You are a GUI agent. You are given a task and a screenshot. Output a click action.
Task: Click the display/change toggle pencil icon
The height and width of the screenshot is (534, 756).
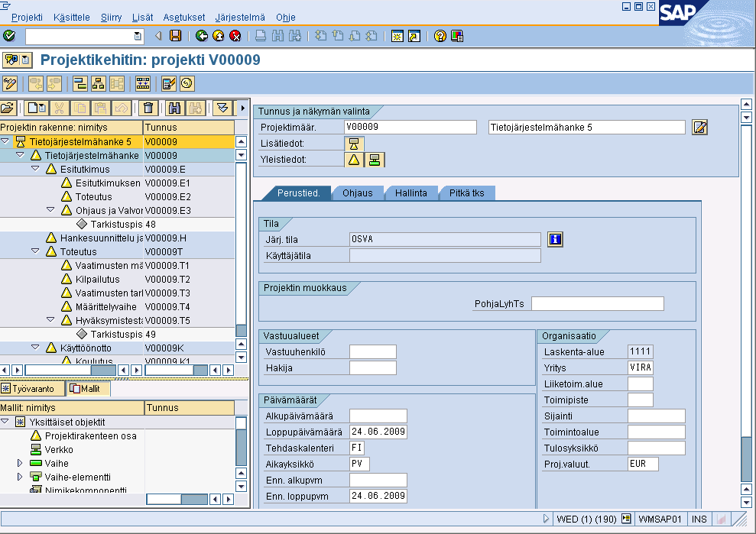(x=10, y=83)
